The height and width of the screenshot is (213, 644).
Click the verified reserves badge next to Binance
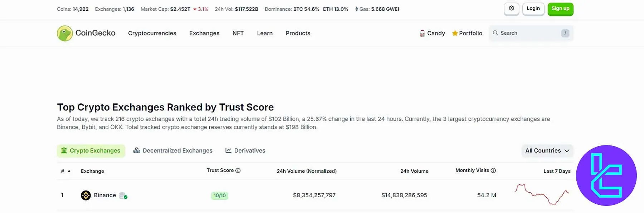pyautogui.click(x=123, y=196)
